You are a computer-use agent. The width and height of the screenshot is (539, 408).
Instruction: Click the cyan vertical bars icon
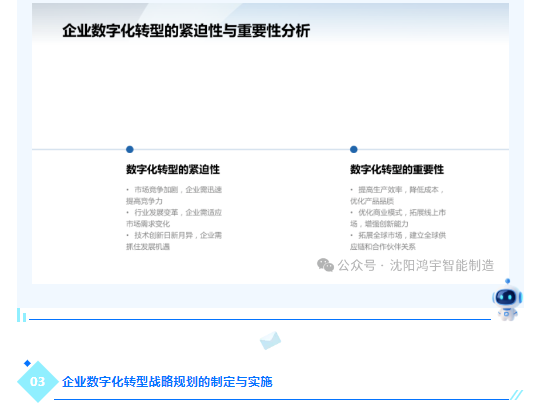(21, 315)
